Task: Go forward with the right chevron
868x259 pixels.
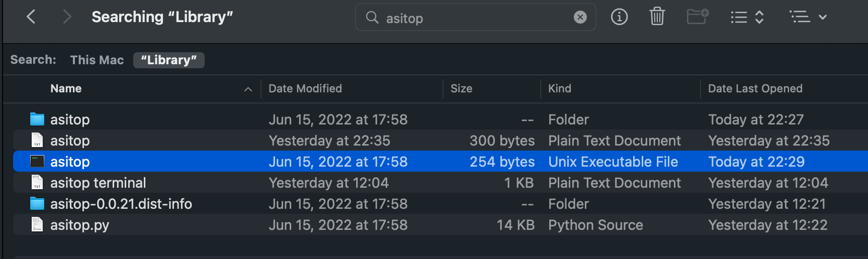Action: [66, 17]
